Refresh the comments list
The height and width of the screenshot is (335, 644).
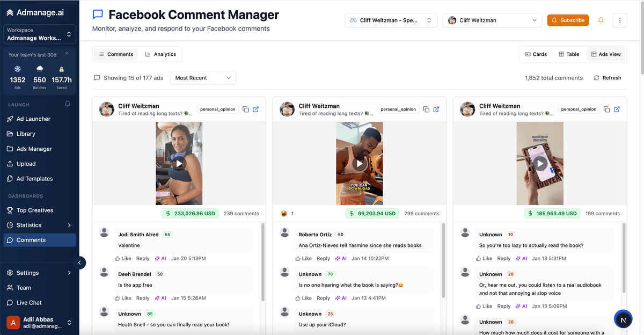pyautogui.click(x=607, y=77)
